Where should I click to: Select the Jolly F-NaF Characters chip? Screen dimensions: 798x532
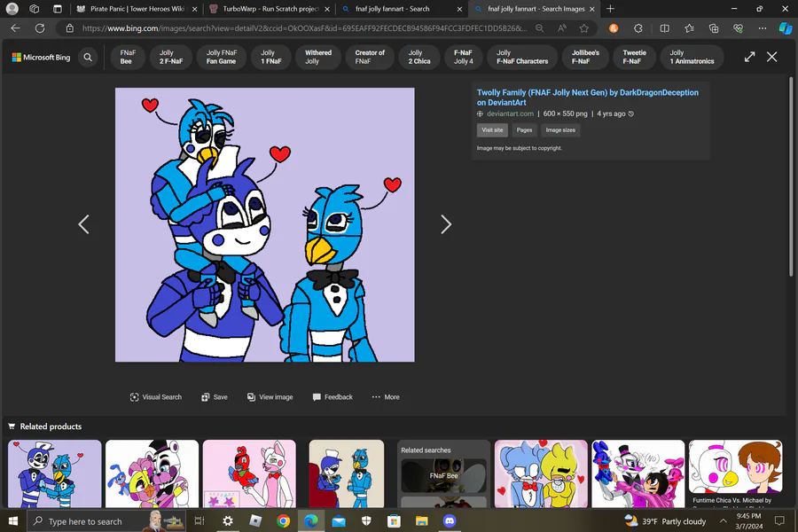click(522, 57)
